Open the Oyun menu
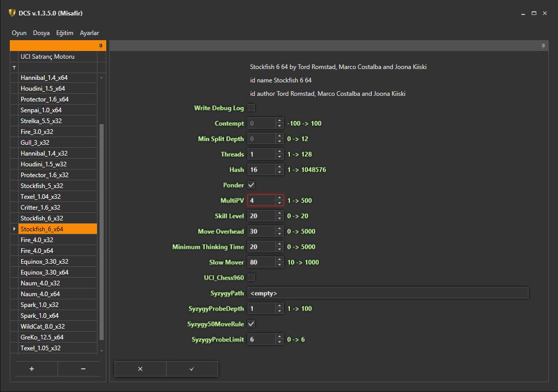Viewport: 558px width, 392px height. pyautogui.click(x=19, y=33)
